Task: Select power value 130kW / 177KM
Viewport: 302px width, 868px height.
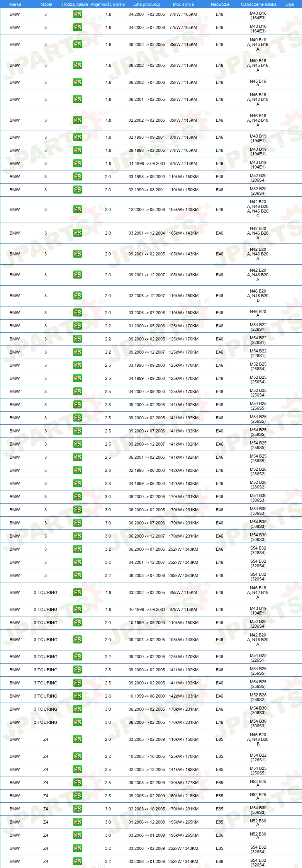Action: (183, 783)
